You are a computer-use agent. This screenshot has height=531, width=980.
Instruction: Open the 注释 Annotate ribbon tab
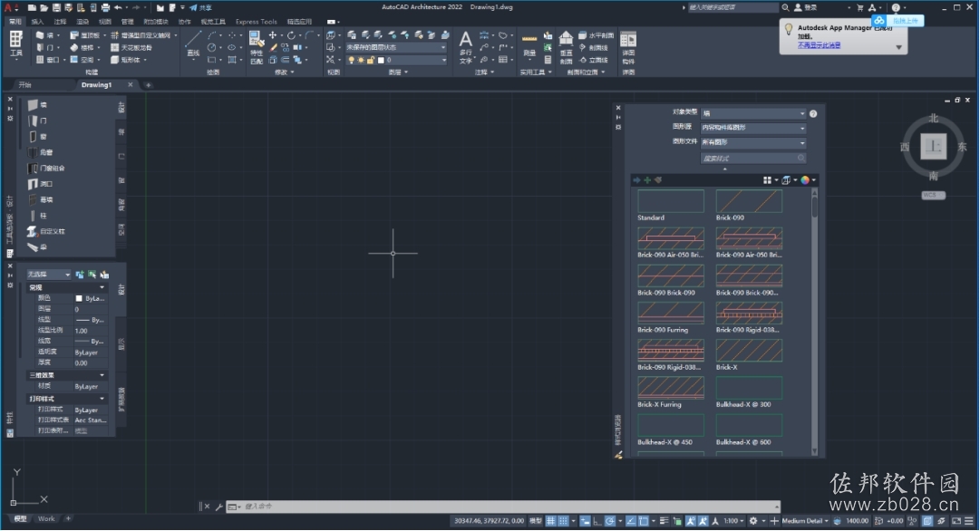(x=60, y=21)
